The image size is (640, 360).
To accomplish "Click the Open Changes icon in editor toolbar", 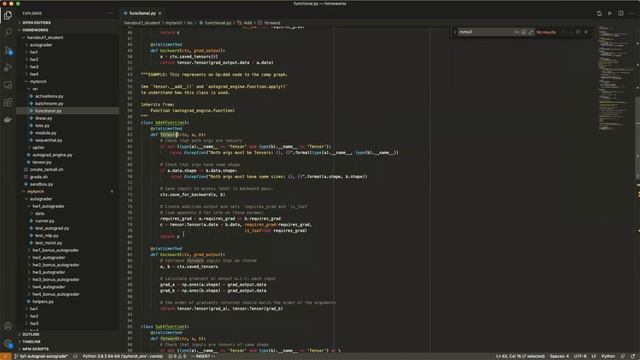I will coord(599,13).
